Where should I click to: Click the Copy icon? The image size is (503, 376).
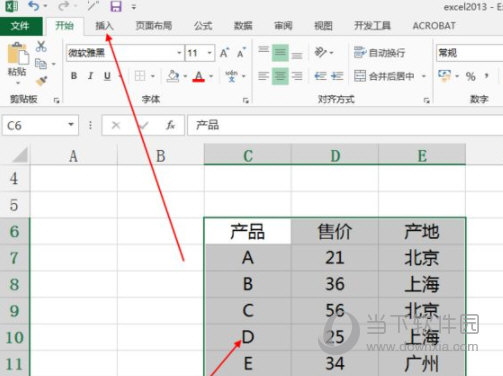coord(41,63)
